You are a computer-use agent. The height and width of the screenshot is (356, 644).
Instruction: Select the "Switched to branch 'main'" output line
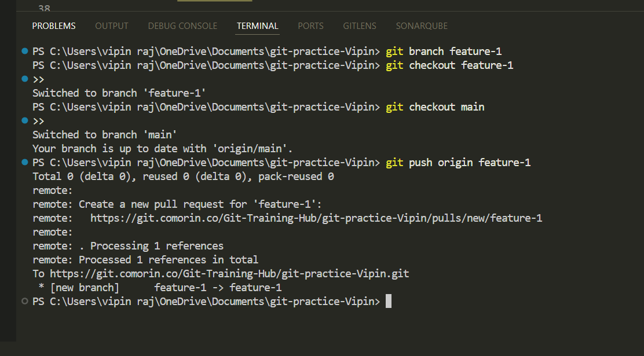coord(104,134)
